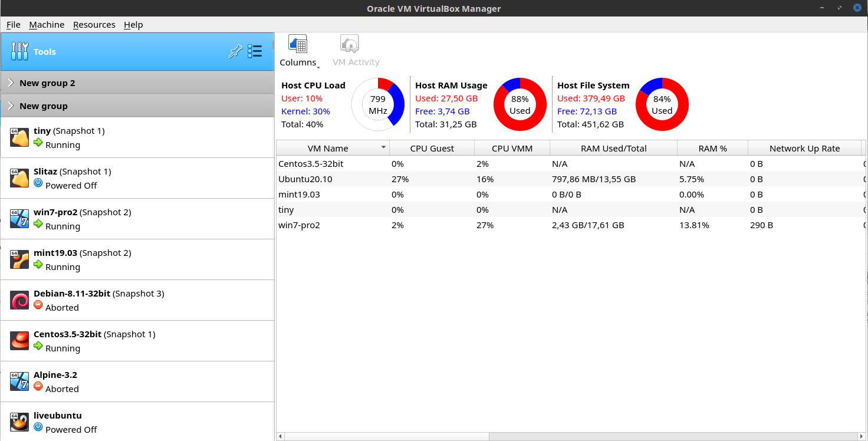This screenshot has width=868, height=441.
Task: Click the '2,43 GB/17,61 GB' cell
Action: point(588,225)
